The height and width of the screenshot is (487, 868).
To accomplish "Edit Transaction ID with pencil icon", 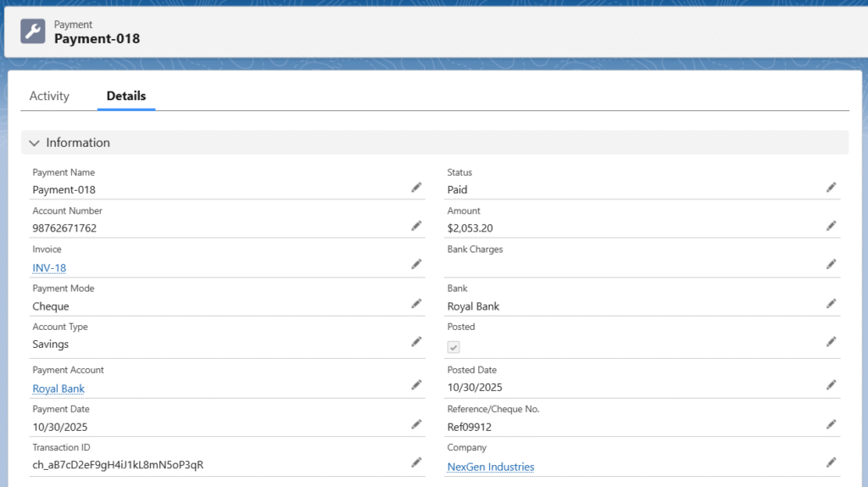I will point(416,462).
